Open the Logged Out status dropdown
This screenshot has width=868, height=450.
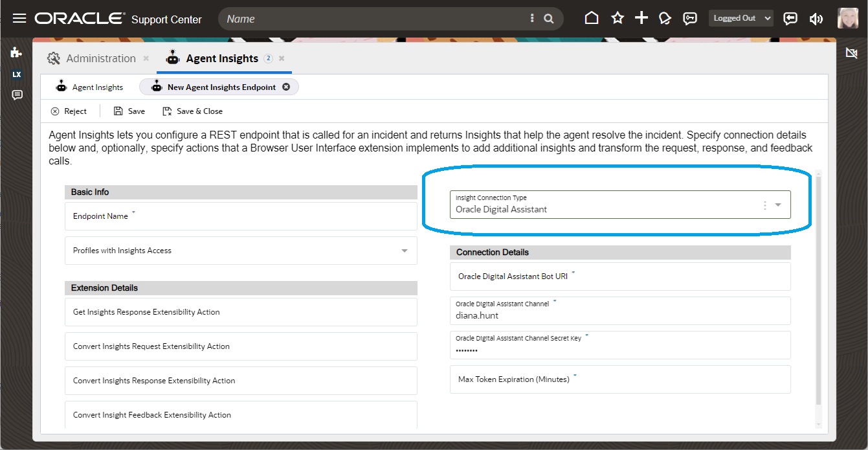741,18
